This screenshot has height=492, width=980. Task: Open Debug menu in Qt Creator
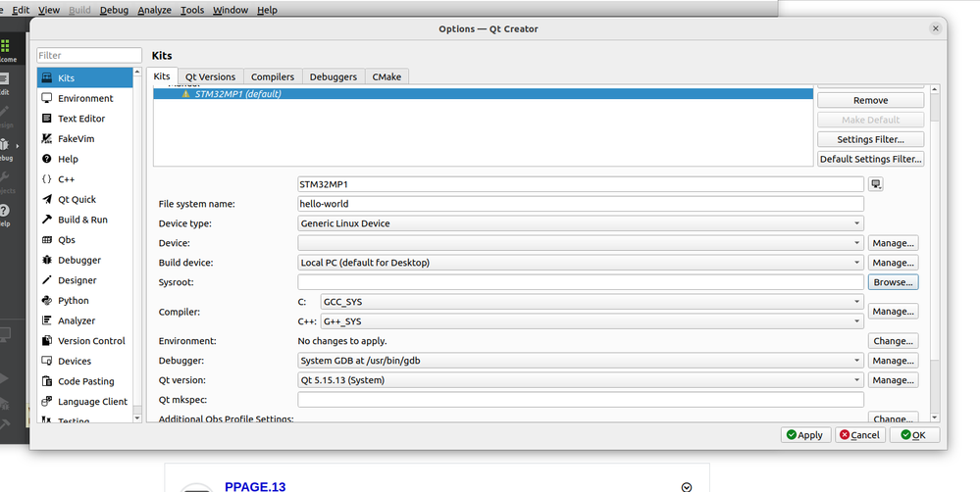coord(114,10)
